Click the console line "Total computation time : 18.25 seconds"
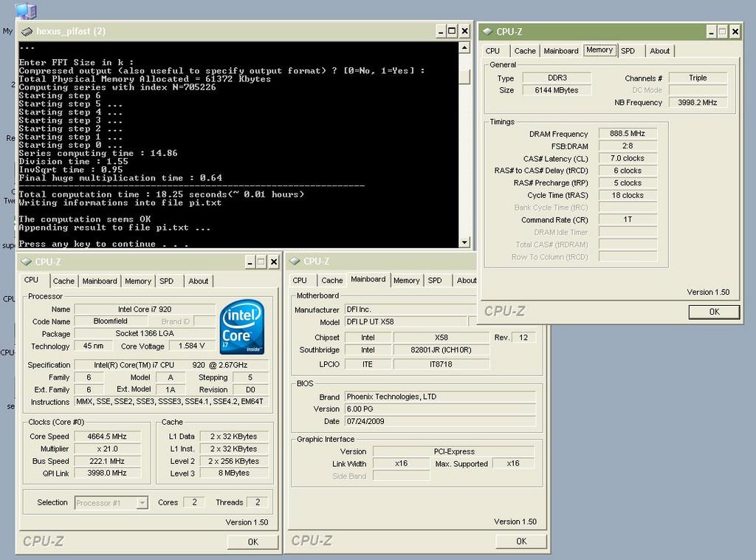 coord(123,194)
